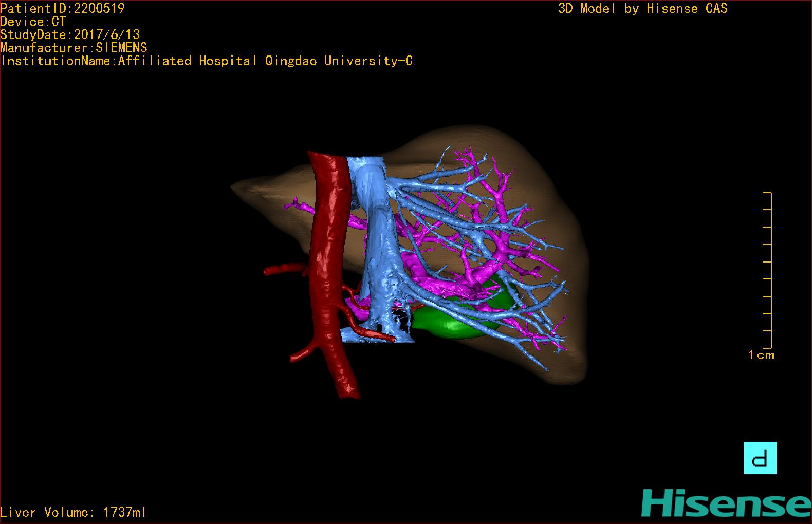This screenshot has height=524, width=812.
Task: Click the 'StudyDate:2017/6/13' text
Action: [70, 34]
